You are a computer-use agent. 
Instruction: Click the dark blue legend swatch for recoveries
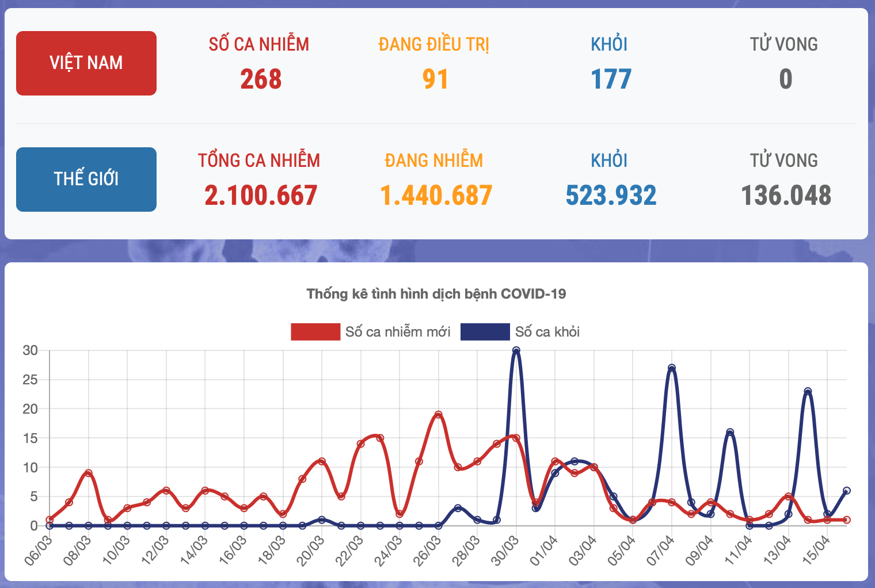485,332
